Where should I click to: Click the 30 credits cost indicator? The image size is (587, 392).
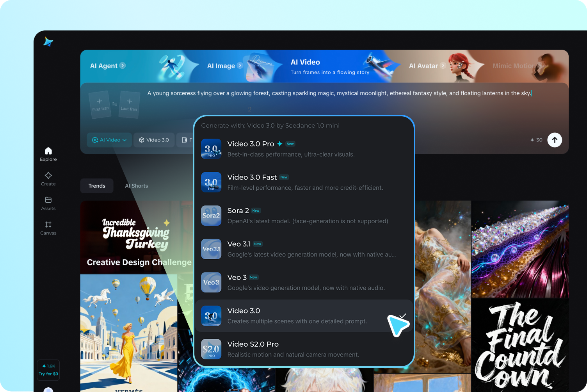click(x=536, y=140)
